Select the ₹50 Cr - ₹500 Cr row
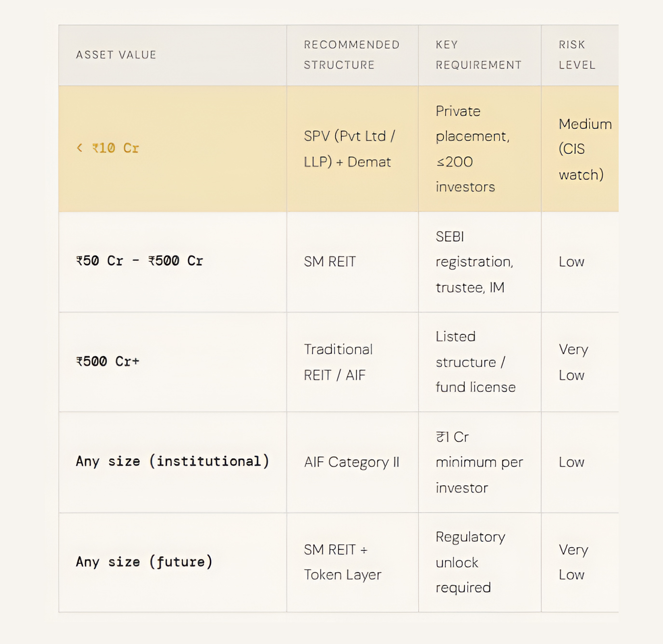Screen dimensions: 663x644 pos(139,261)
